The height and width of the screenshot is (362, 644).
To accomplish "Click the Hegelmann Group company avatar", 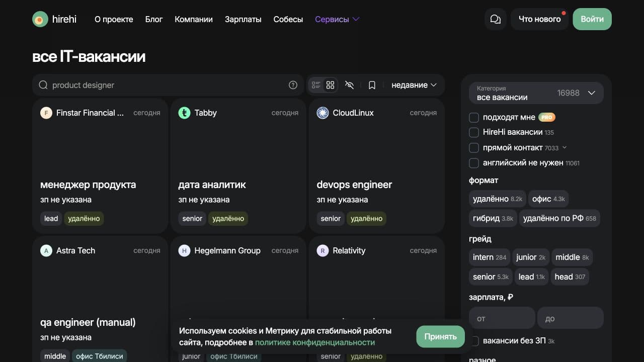I will click(184, 250).
